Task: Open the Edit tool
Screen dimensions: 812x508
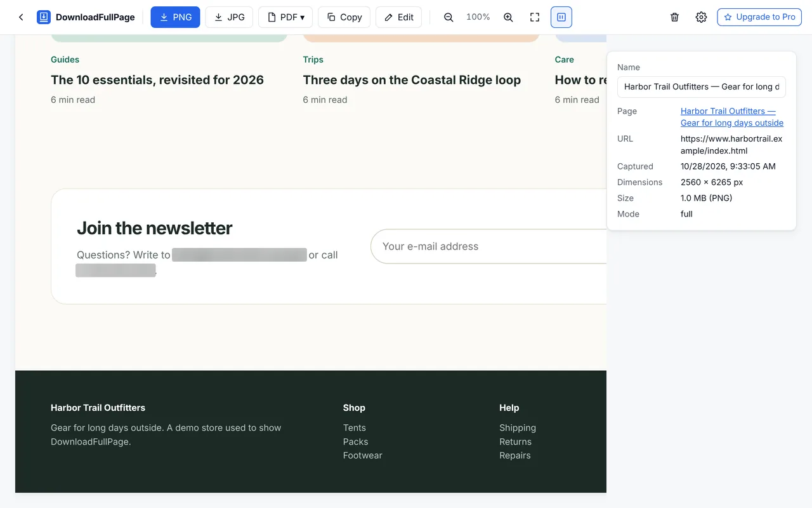Action: coord(398,17)
